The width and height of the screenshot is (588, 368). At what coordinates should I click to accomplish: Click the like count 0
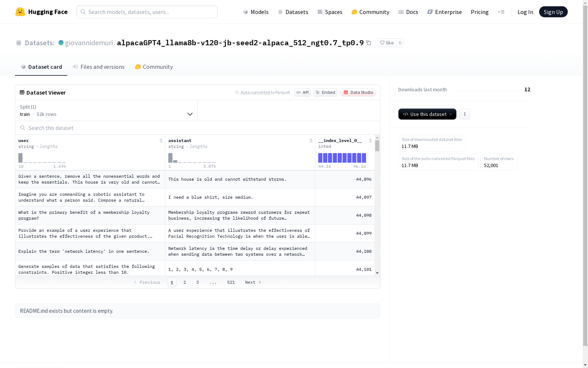[400, 43]
